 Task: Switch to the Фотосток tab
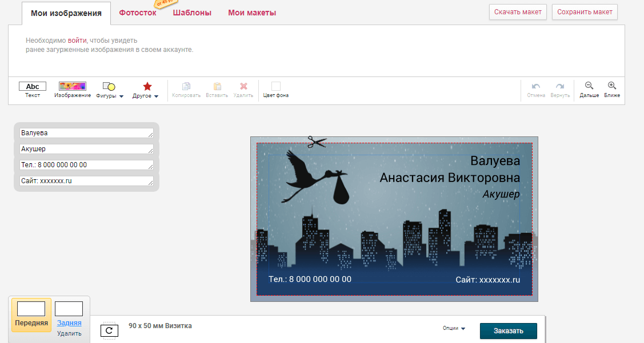137,13
